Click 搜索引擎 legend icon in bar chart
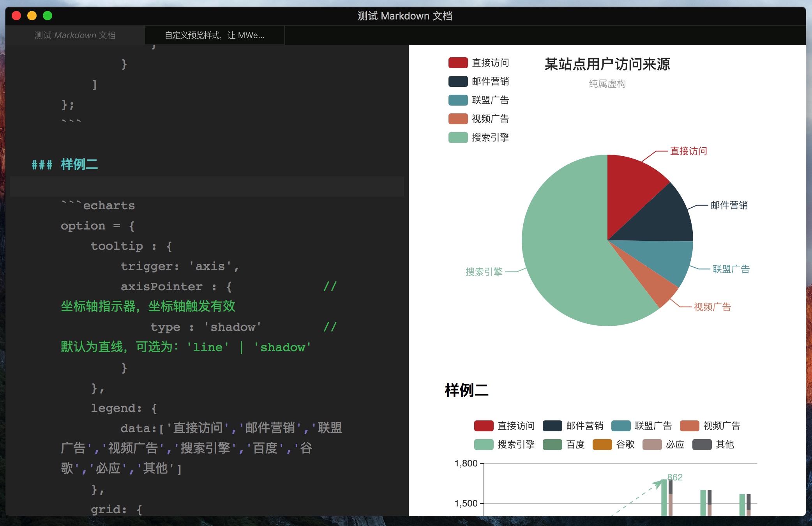Viewport: 812px width, 526px height. [484, 445]
